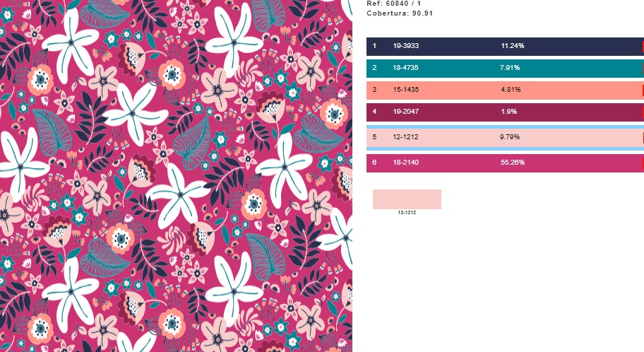Click the Ref: 60840 / 1 text

pyautogui.click(x=394, y=4)
